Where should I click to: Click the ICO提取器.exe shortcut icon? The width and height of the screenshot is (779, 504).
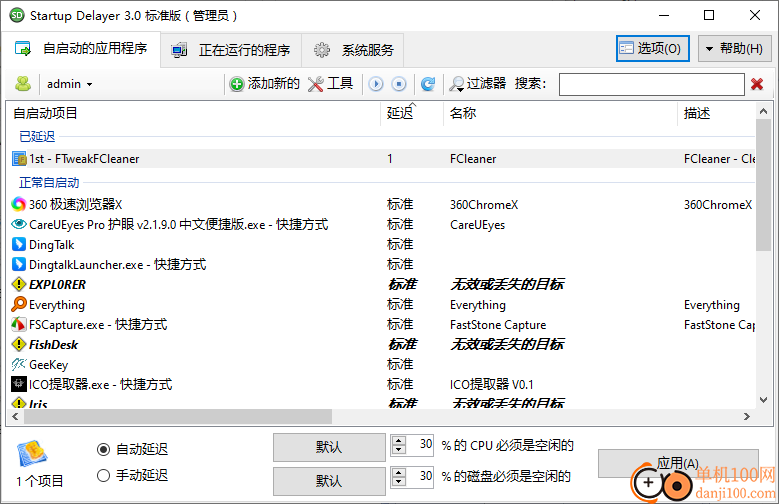click(x=19, y=384)
